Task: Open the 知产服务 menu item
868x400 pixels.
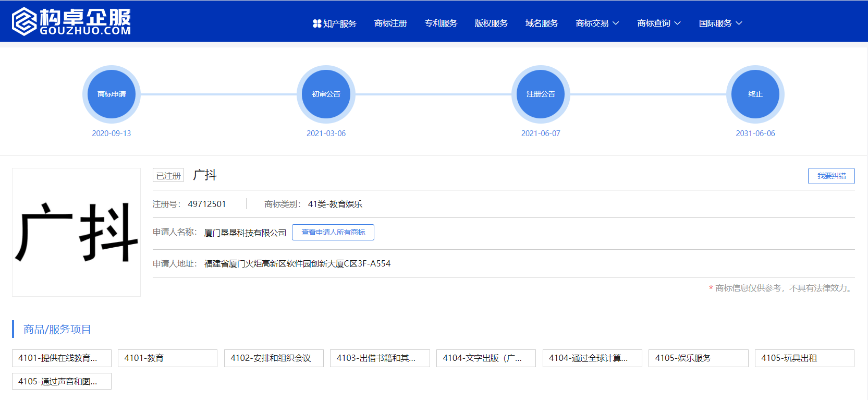Action: [x=339, y=23]
